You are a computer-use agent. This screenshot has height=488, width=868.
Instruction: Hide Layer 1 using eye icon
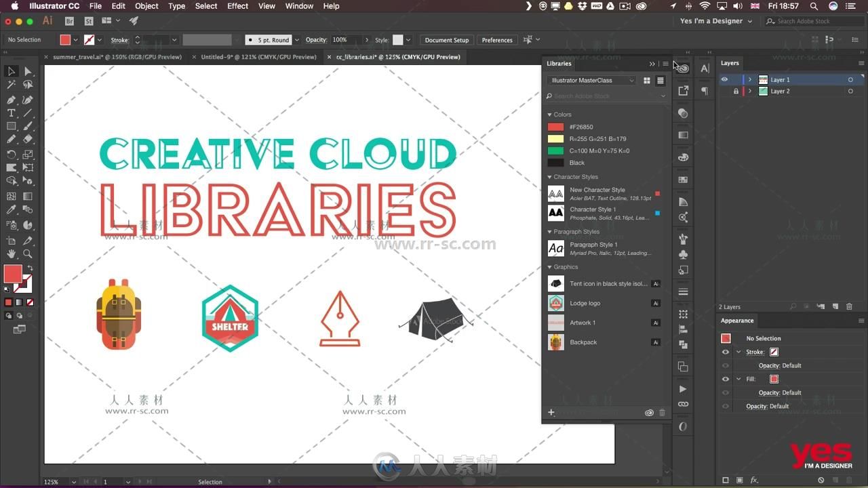(724, 80)
